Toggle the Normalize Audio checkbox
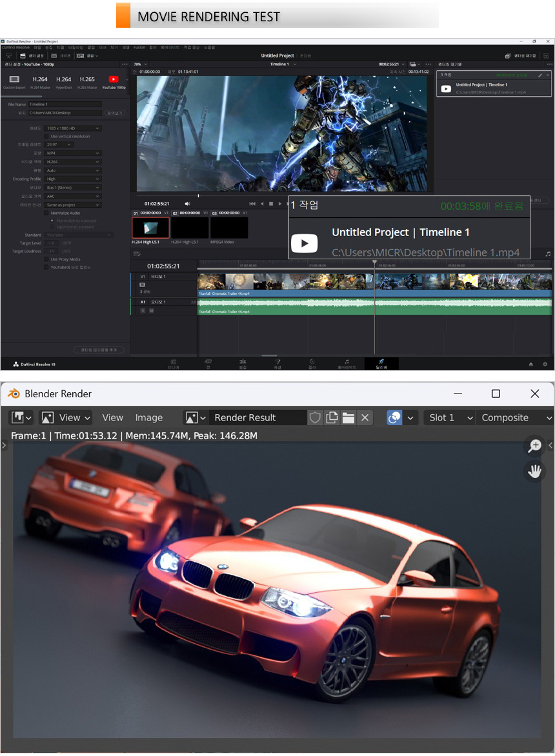Screen dimensions: 555x756 [46, 213]
